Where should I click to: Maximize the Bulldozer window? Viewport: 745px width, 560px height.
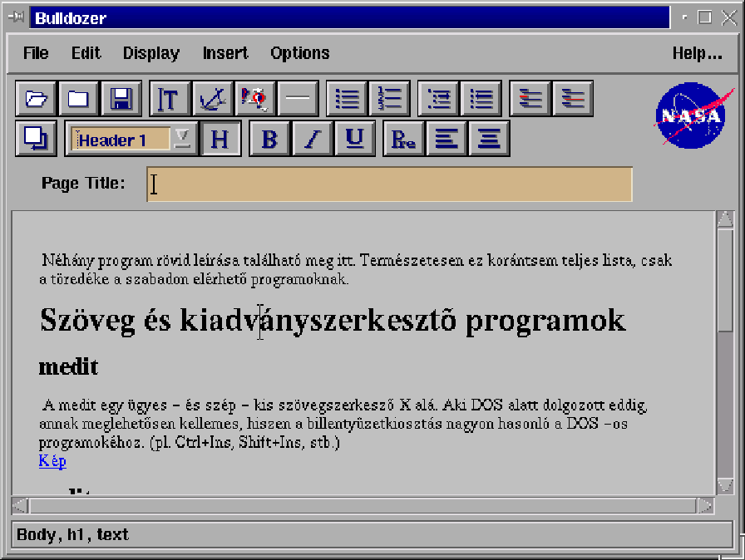coord(704,17)
